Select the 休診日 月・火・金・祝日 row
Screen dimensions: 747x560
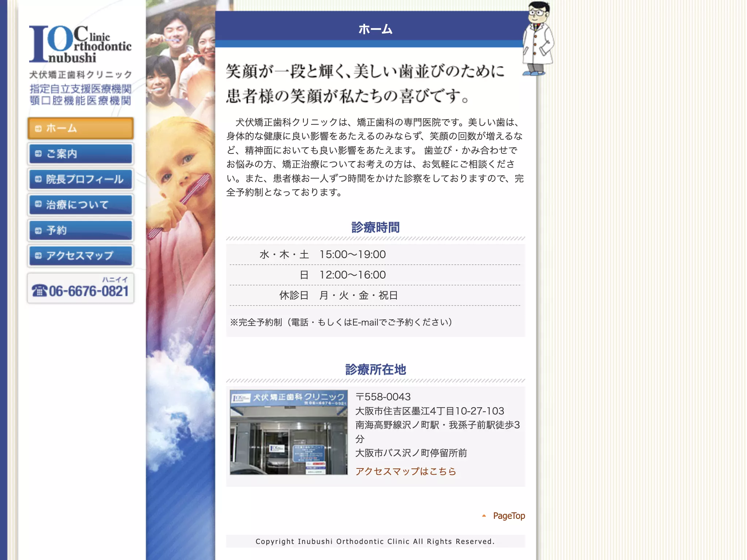[x=375, y=295]
